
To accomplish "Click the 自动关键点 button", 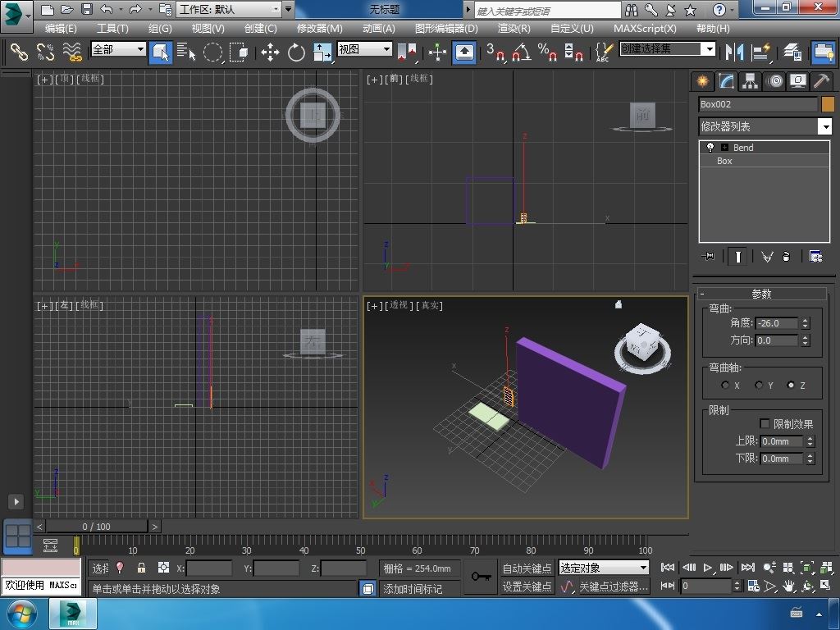I will (527, 568).
